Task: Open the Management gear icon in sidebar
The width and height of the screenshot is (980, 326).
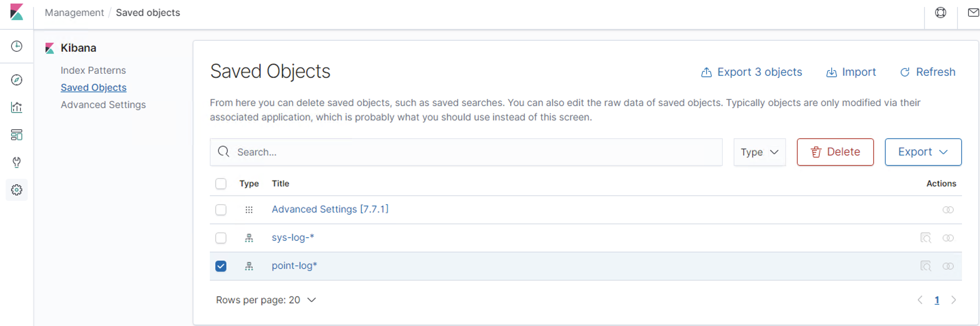Action: (x=17, y=189)
